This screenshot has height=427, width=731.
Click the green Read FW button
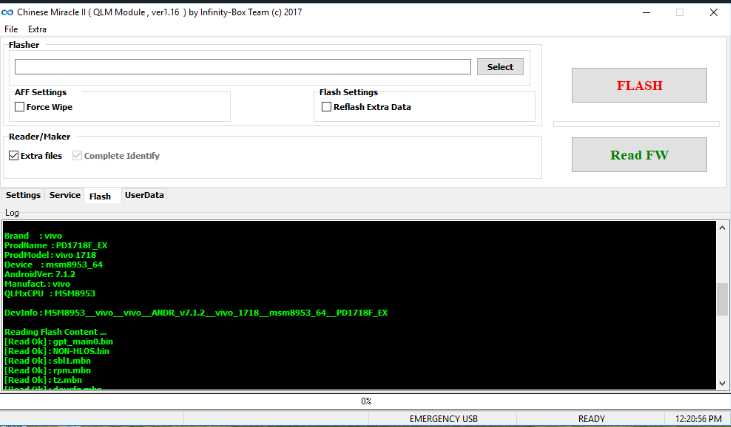[639, 154]
